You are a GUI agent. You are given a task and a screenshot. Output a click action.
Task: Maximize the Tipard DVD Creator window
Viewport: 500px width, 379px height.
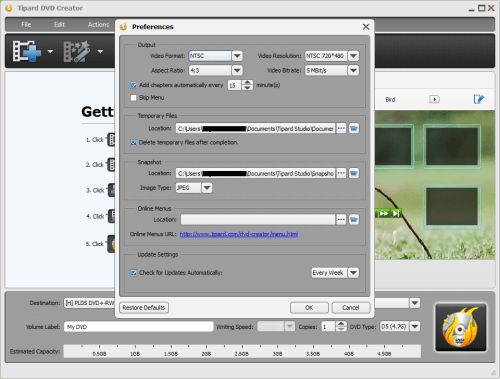[481, 8]
